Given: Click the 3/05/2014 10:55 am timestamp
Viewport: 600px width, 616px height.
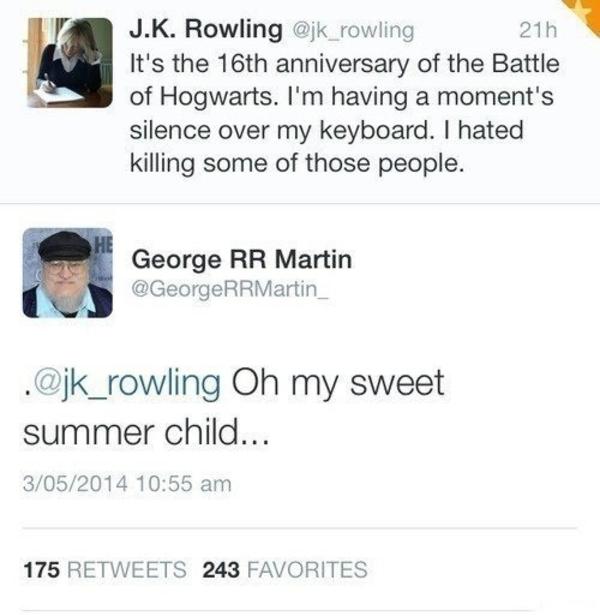Looking at the screenshot, I should coord(126,484).
